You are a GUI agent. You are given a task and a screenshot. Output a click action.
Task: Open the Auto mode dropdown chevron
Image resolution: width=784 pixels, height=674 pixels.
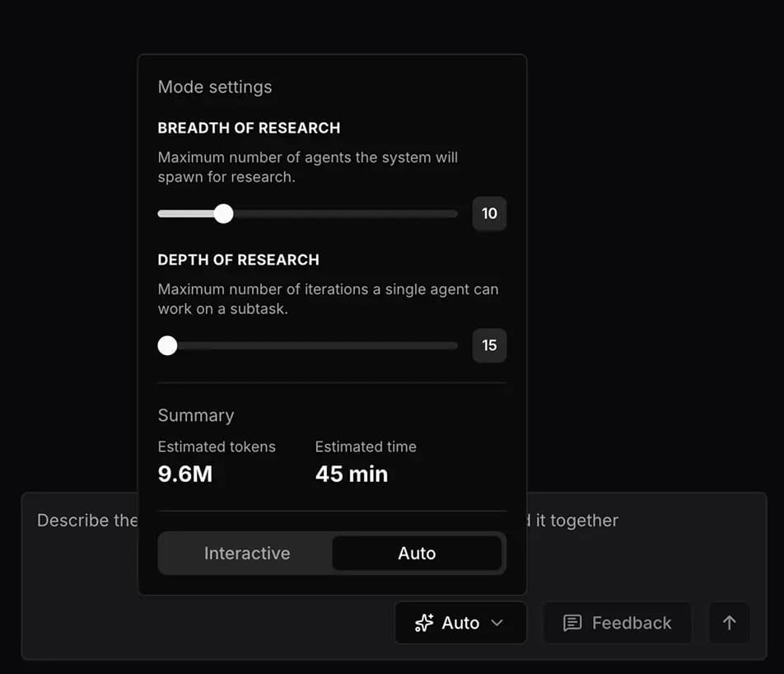pyautogui.click(x=497, y=623)
